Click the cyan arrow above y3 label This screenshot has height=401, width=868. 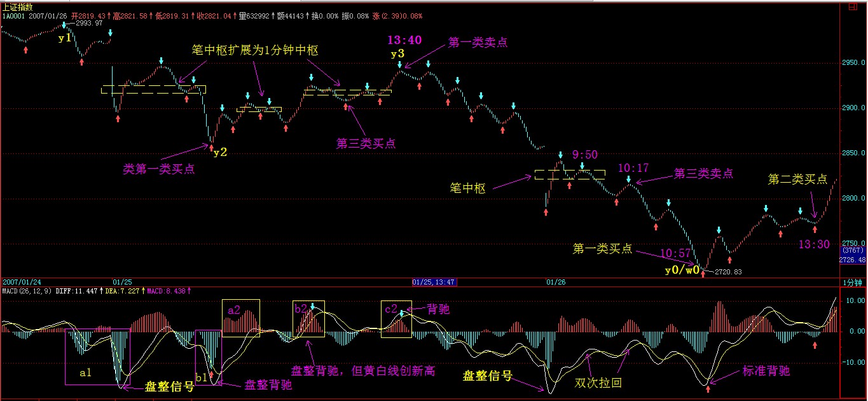(x=399, y=65)
